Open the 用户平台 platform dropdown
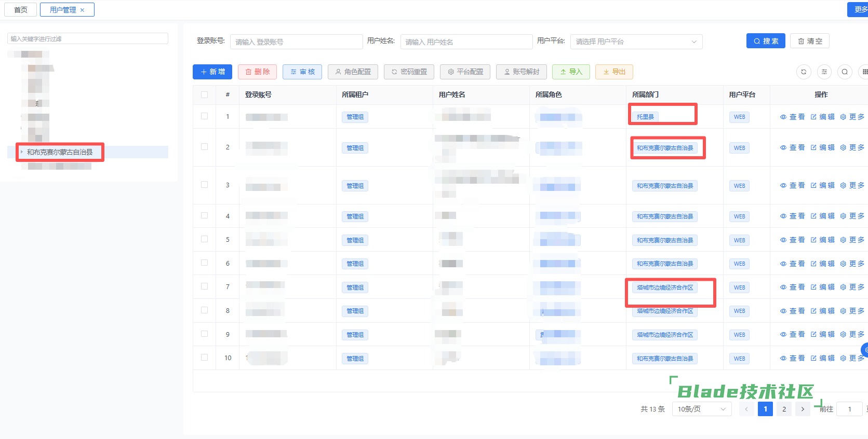The height and width of the screenshot is (439, 868). tap(636, 42)
